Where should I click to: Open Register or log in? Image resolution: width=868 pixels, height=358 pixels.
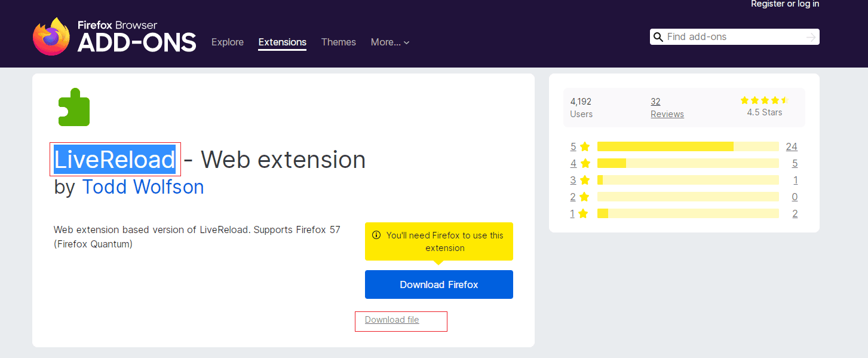784,4
